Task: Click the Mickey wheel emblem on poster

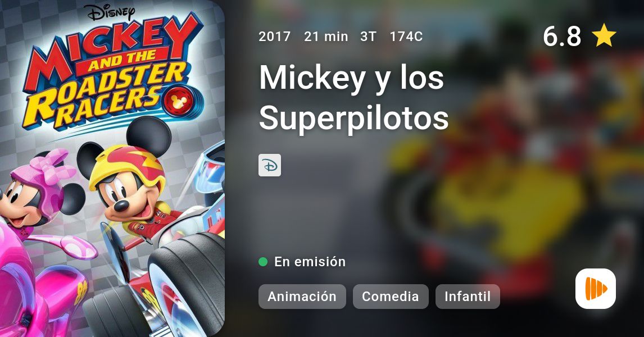Action: (x=178, y=102)
